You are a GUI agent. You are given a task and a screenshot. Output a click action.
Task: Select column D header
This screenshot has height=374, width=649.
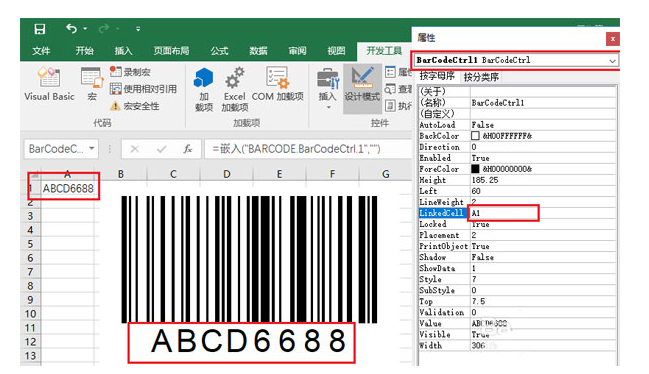click(226, 174)
